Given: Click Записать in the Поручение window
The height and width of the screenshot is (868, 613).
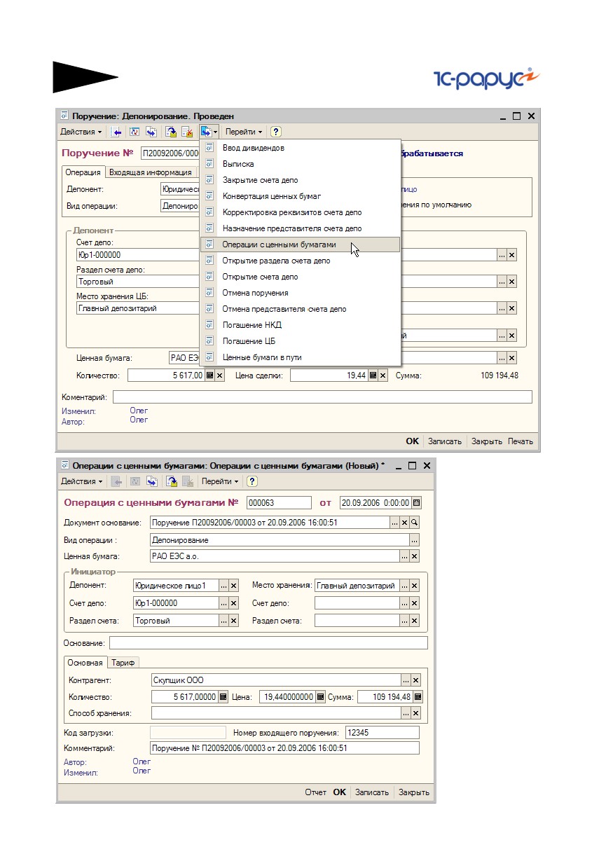Looking at the screenshot, I should (445, 441).
